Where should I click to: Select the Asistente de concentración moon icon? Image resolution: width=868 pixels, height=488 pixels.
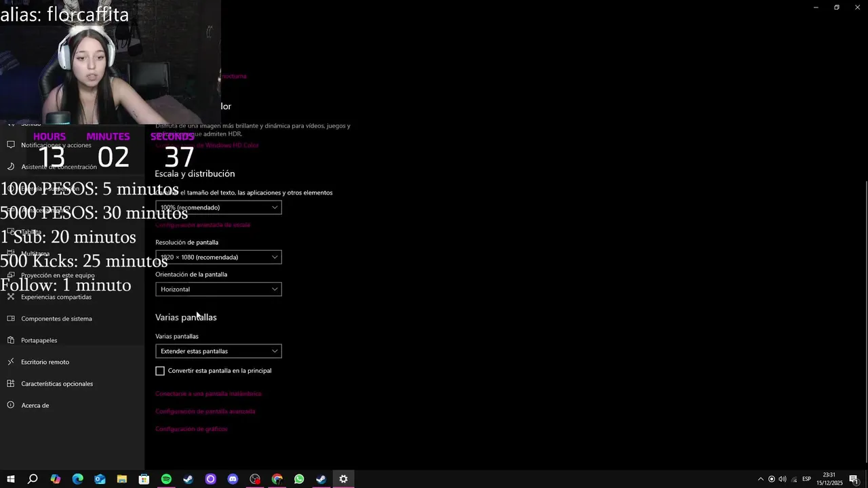[11, 167]
